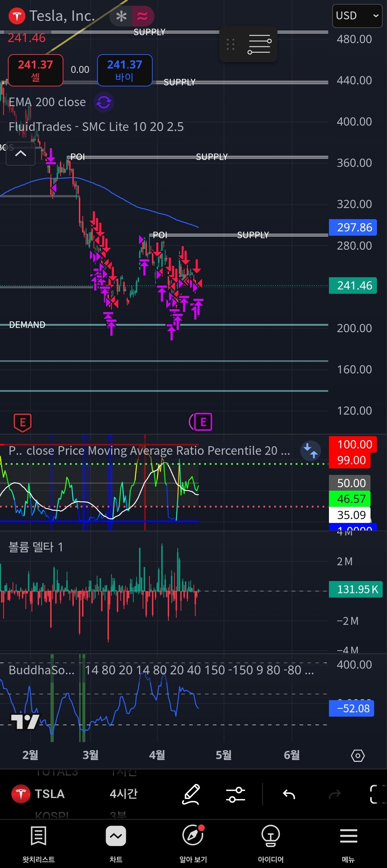This screenshot has width=387, height=868.
Task: Tap the purple refresh icon next to EMA 200
Action: click(104, 103)
